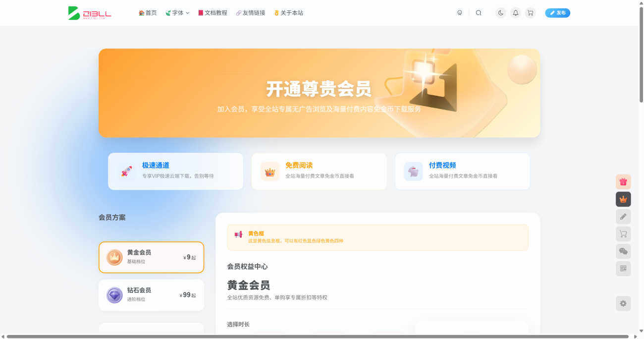Click the WeChat icon in floating sidebar
The height and width of the screenshot is (339, 644).
click(x=623, y=251)
